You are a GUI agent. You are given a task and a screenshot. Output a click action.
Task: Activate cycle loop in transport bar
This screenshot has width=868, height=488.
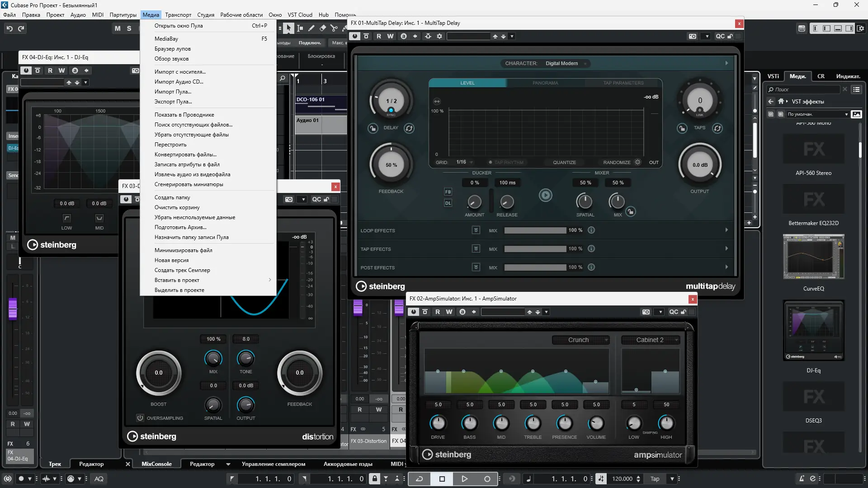point(419,479)
